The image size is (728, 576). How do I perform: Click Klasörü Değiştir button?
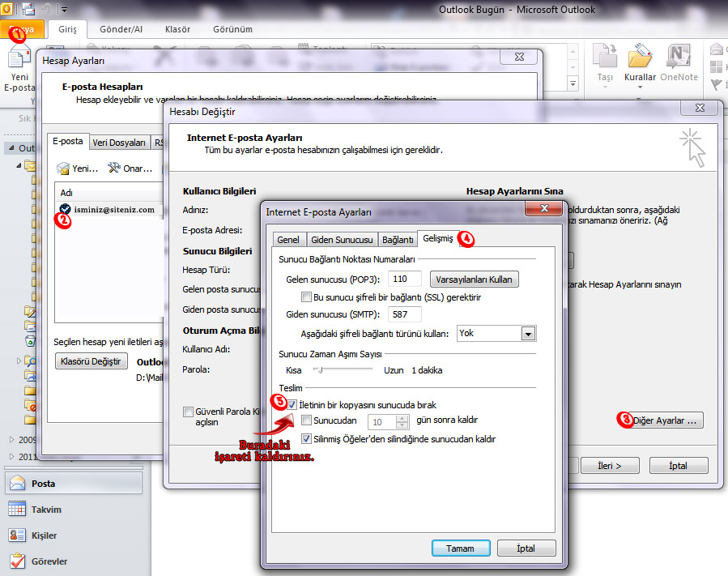tap(91, 361)
